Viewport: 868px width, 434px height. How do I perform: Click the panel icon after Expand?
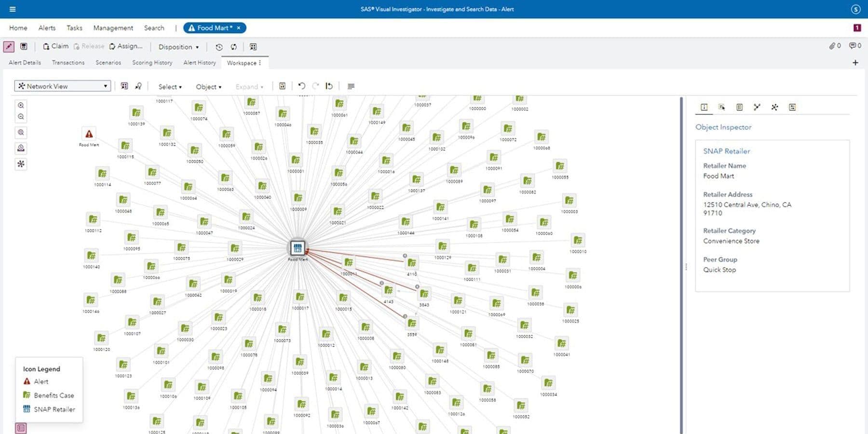click(282, 86)
